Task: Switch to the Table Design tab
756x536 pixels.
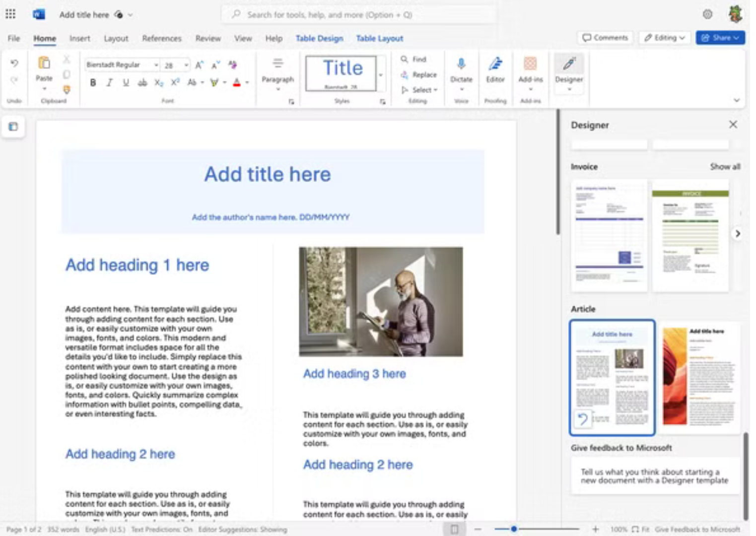Action: click(319, 38)
